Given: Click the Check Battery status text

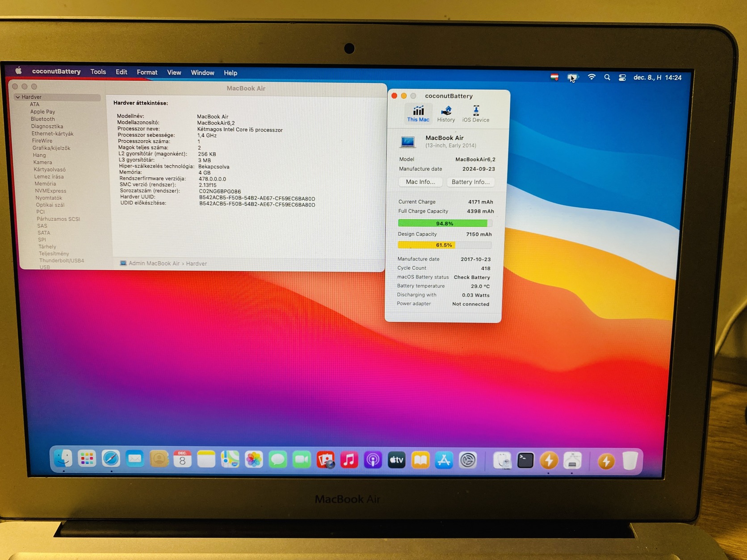Looking at the screenshot, I should point(472,277).
